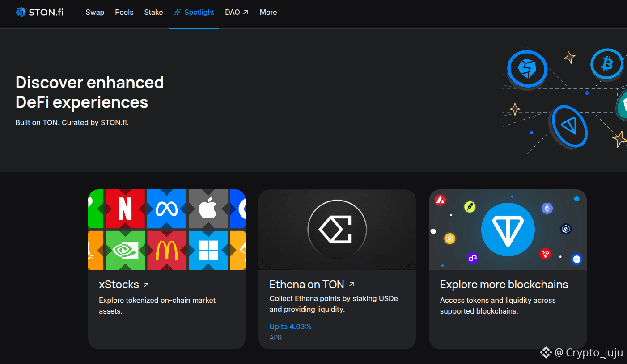Click the Ethereum icon in blockchains card

click(x=547, y=208)
